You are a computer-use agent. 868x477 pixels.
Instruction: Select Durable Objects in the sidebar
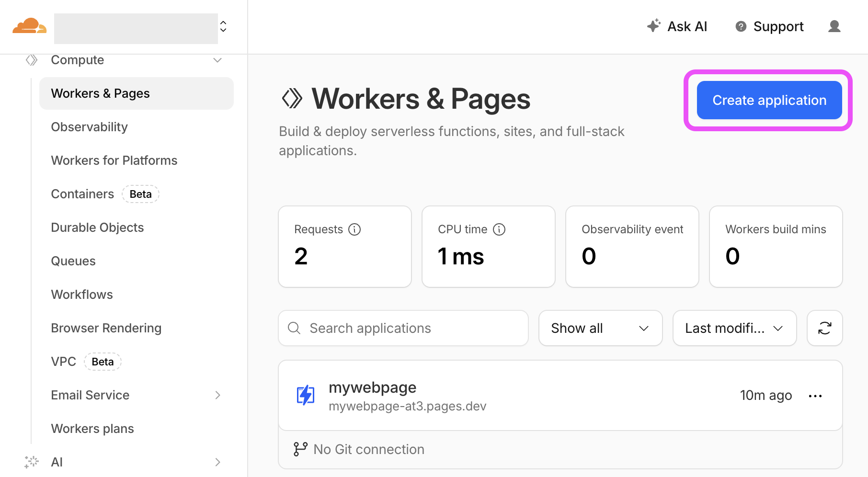point(97,227)
